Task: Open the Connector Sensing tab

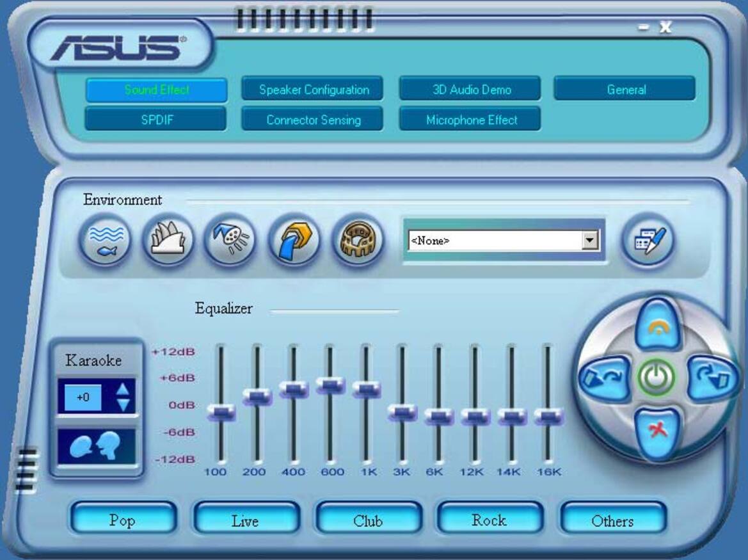Action: (313, 119)
